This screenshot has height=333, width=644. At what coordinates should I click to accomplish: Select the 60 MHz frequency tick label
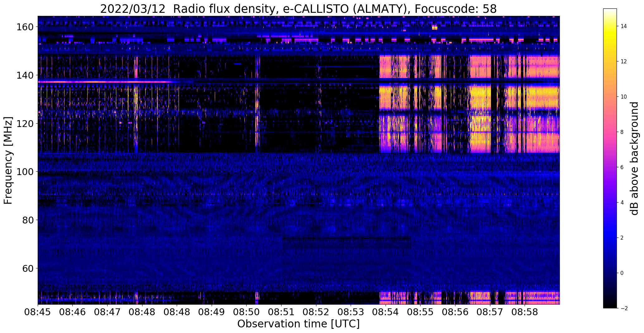pyautogui.click(x=27, y=268)
